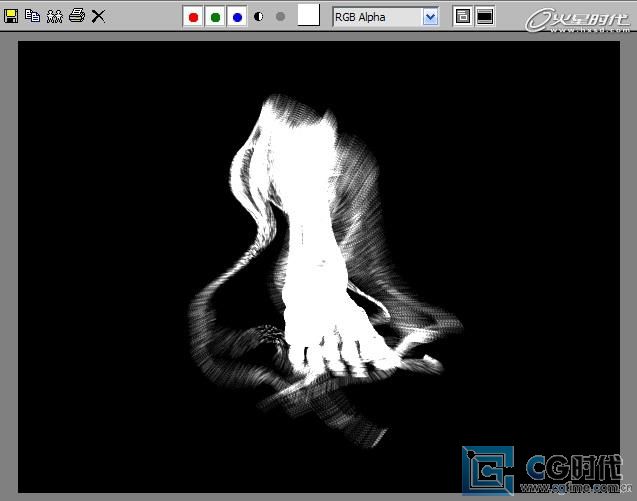Toggle the blue channel display

point(237,17)
